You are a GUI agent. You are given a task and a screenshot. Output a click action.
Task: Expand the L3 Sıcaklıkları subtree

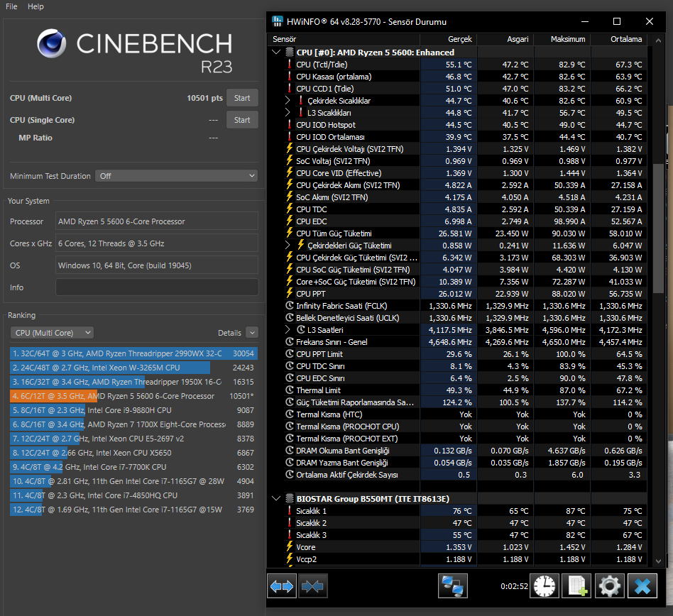[x=288, y=112]
